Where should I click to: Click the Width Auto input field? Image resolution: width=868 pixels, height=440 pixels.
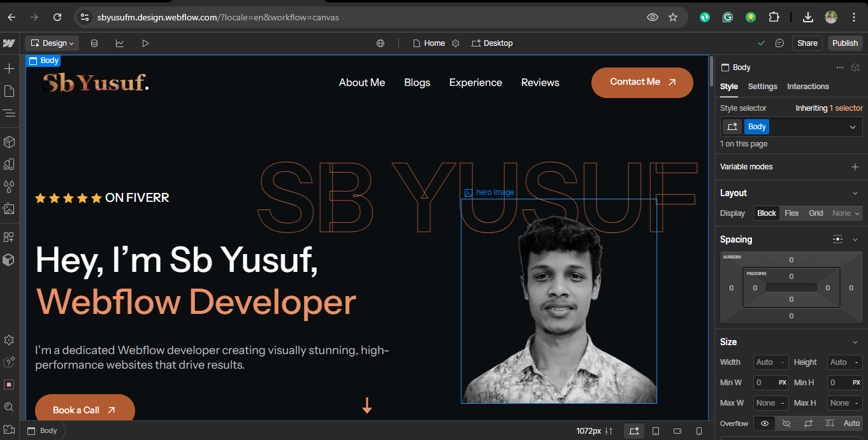(771, 362)
